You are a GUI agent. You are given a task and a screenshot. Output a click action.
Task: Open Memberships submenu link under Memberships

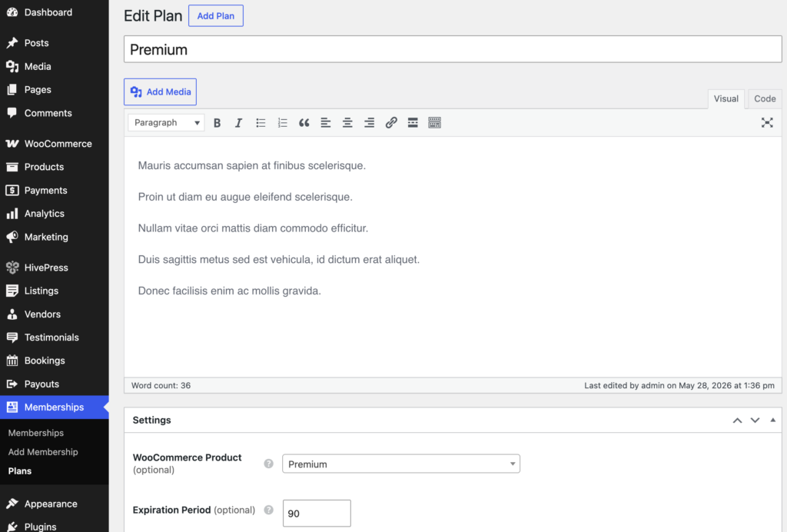[35, 433]
